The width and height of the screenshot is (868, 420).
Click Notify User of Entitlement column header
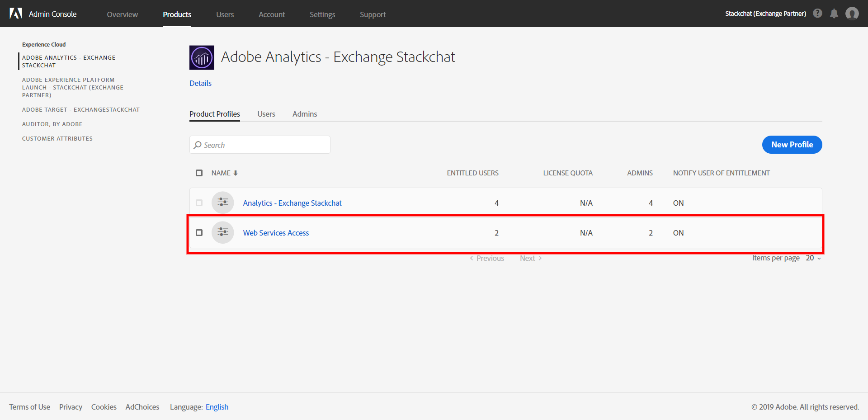(x=722, y=173)
